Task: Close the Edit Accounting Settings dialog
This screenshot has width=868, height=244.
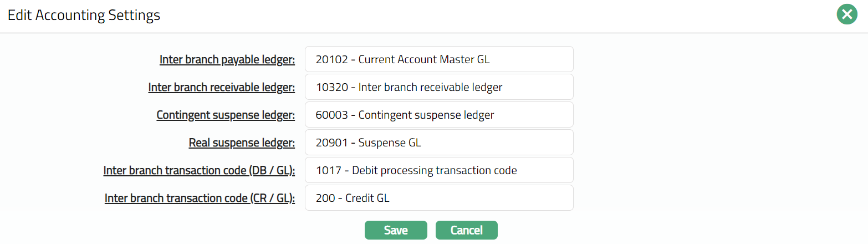Action: click(x=846, y=15)
